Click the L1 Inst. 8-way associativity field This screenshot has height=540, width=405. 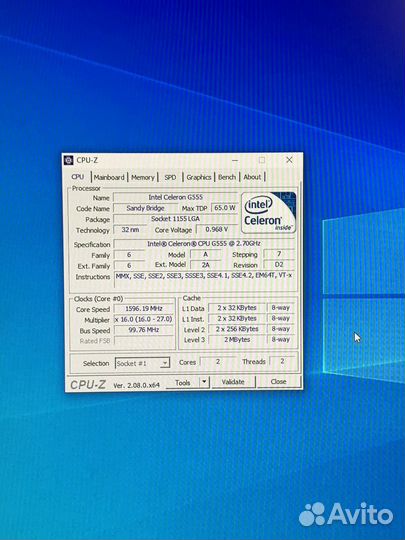click(x=281, y=318)
